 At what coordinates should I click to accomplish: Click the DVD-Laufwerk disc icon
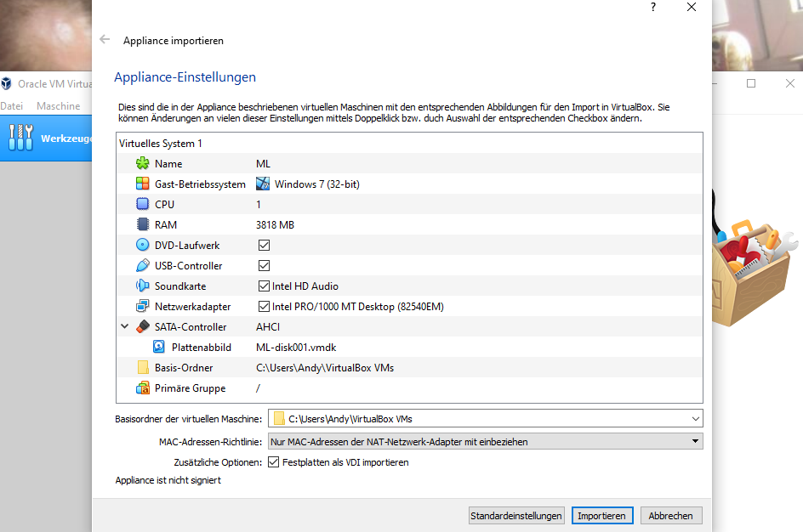(x=142, y=245)
